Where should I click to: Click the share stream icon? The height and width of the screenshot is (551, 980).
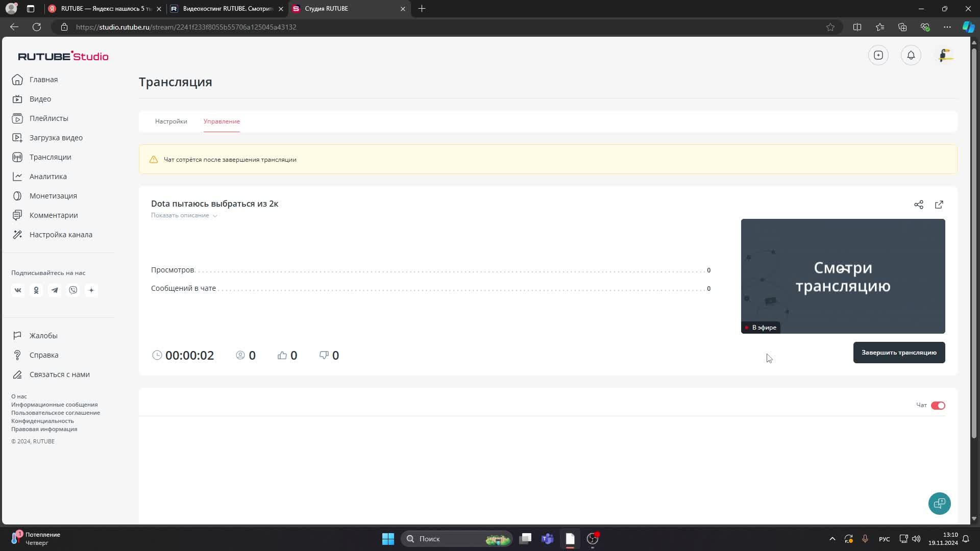coord(919,205)
